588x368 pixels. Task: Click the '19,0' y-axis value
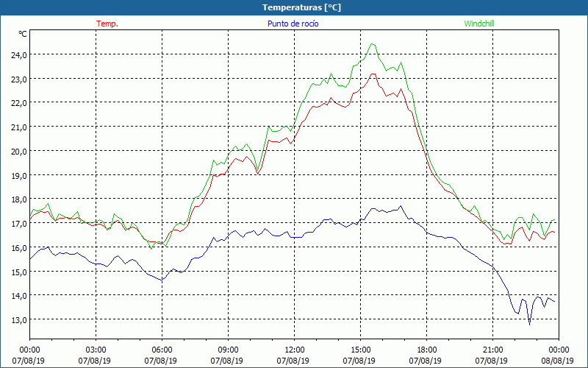tap(19, 175)
